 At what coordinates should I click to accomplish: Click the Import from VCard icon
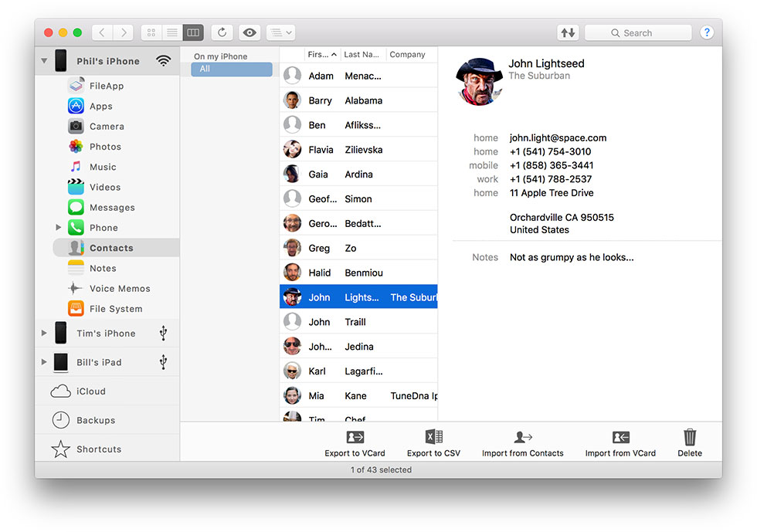point(620,437)
